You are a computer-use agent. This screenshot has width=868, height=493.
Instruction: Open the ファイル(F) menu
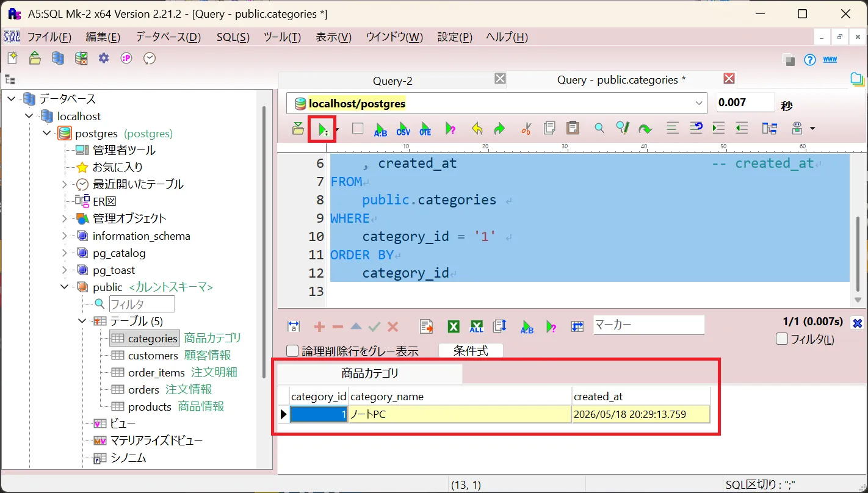pos(49,37)
